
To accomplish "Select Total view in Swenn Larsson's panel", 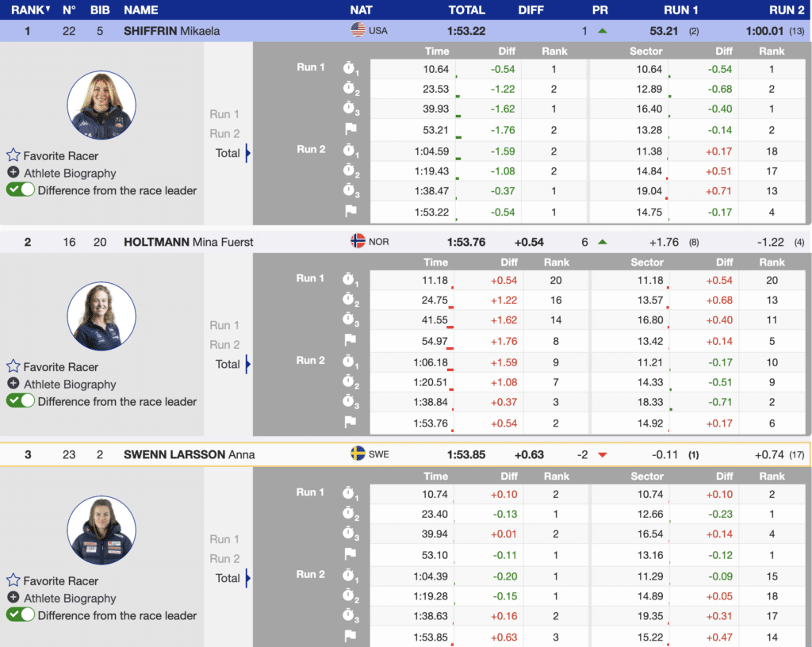I will pos(228,578).
